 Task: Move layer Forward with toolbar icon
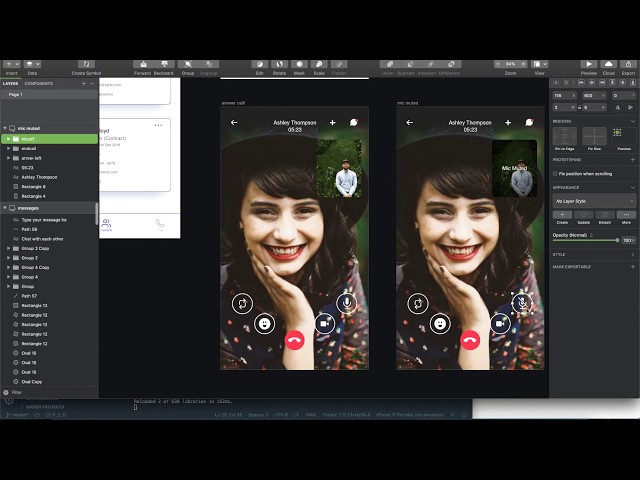(143, 64)
